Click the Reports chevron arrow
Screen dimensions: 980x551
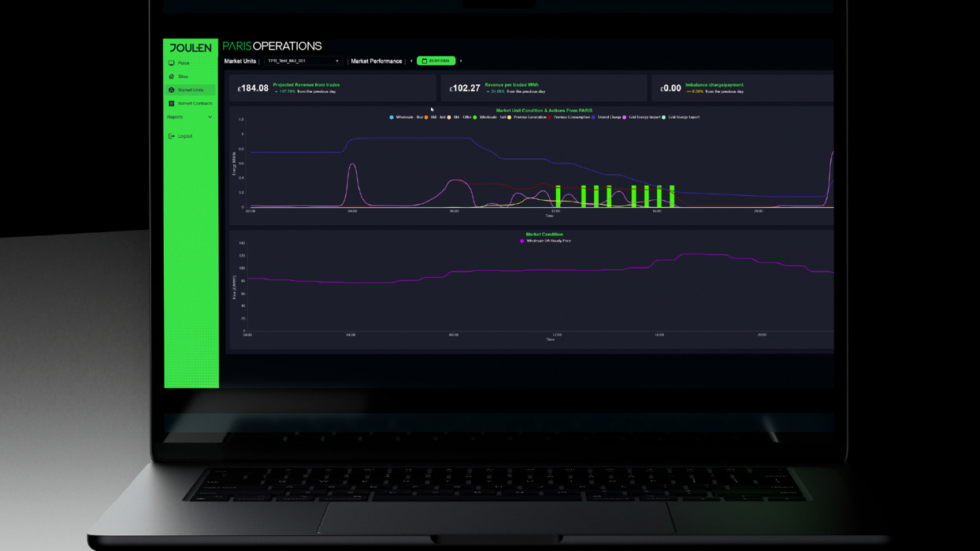tap(210, 116)
